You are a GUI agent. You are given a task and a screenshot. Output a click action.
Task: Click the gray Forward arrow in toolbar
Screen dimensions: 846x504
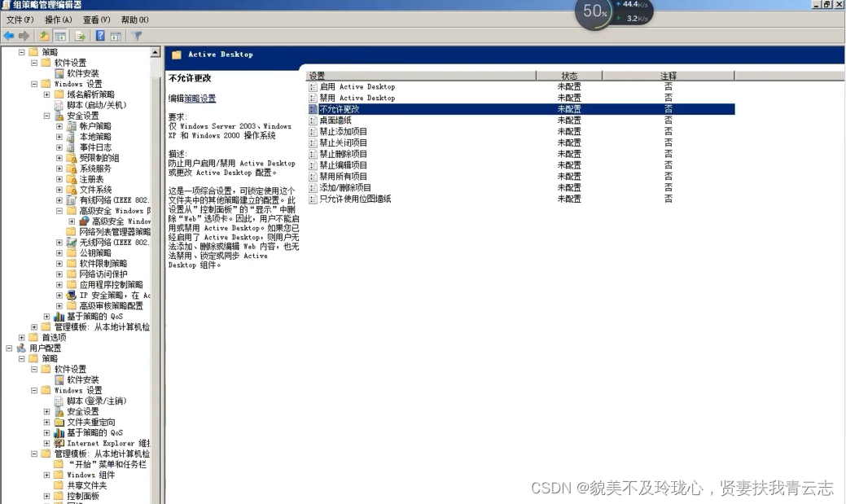pyautogui.click(x=24, y=36)
